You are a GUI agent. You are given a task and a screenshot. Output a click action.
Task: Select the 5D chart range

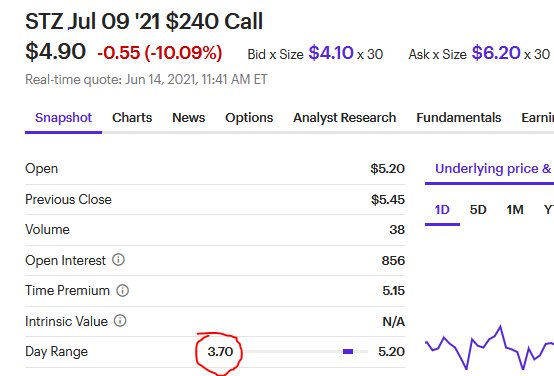point(478,210)
